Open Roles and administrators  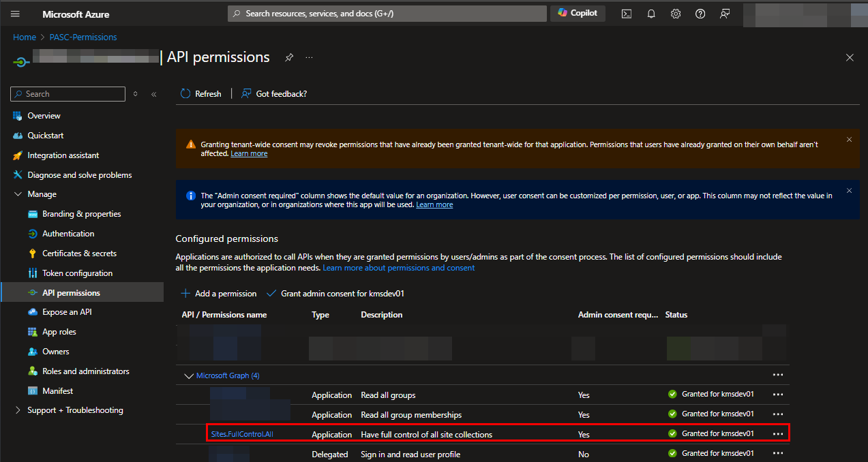[x=86, y=371]
